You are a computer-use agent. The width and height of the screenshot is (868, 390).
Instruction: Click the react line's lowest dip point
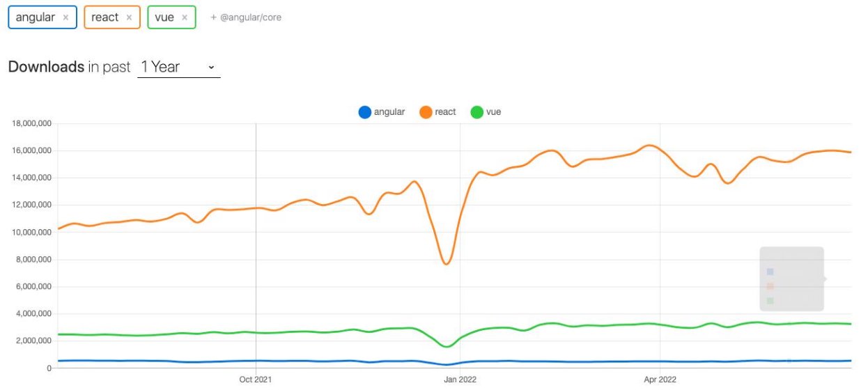[x=447, y=263]
